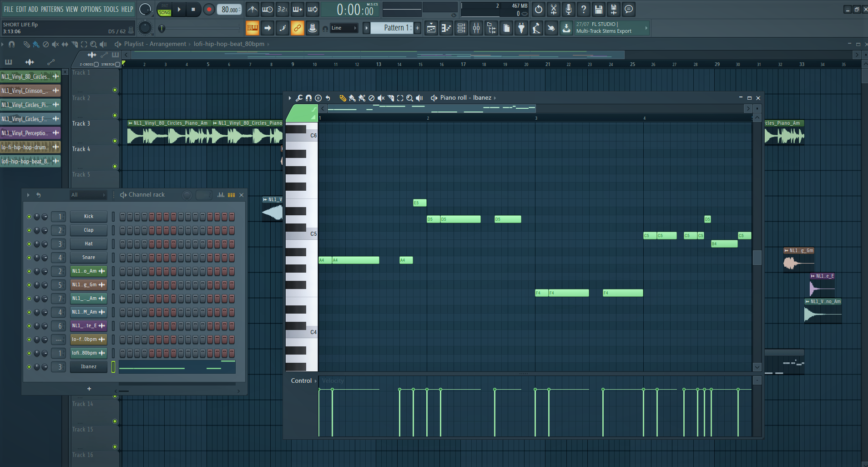The width and height of the screenshot is (868, 467).
Task: Start playback with play button
Action: pos(179,9)
